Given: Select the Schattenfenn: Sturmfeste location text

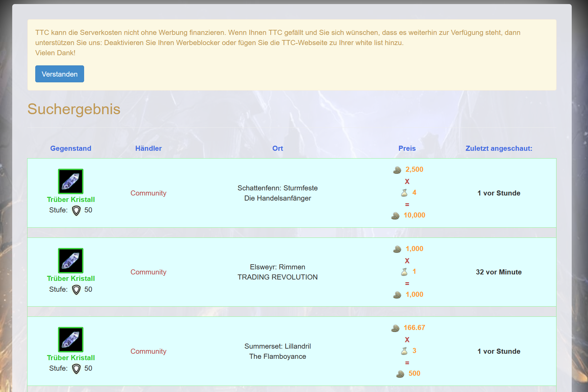Looking at the screenshot, I should 277,188.
